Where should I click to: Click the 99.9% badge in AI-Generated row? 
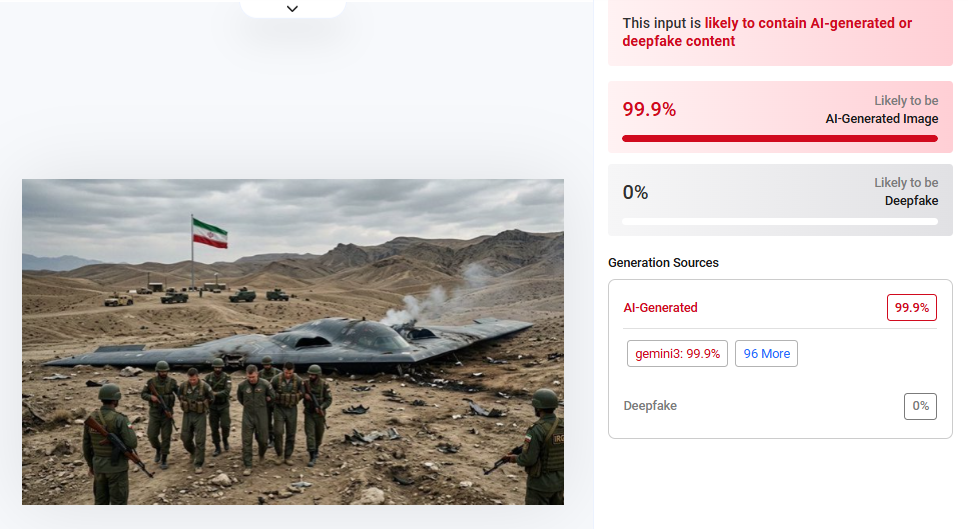point(911,308)
